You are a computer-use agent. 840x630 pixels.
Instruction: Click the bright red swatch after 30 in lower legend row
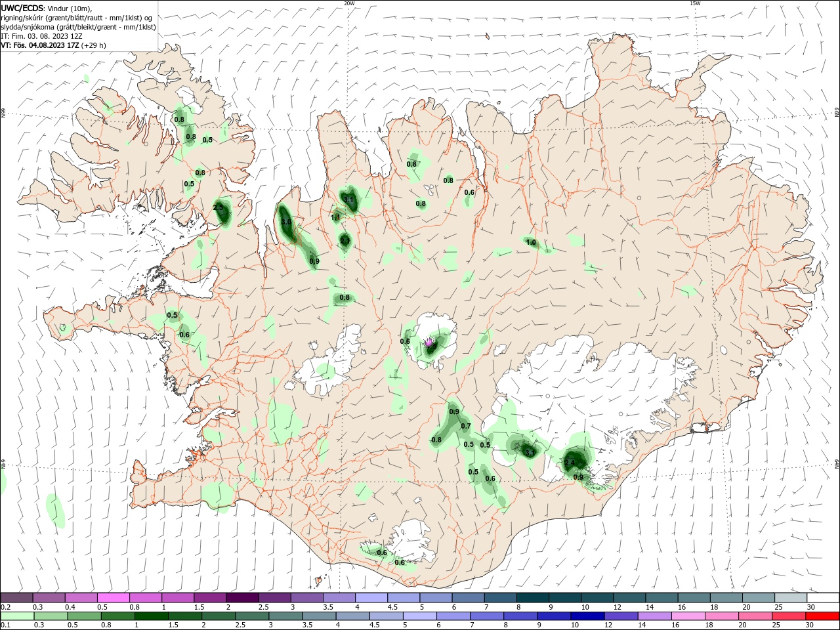pos(823,616)
